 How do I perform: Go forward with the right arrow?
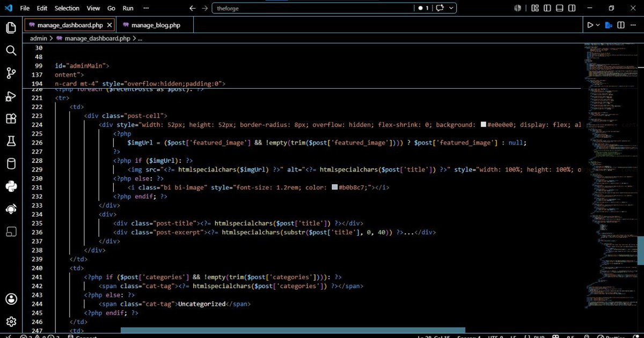point(206,8)
